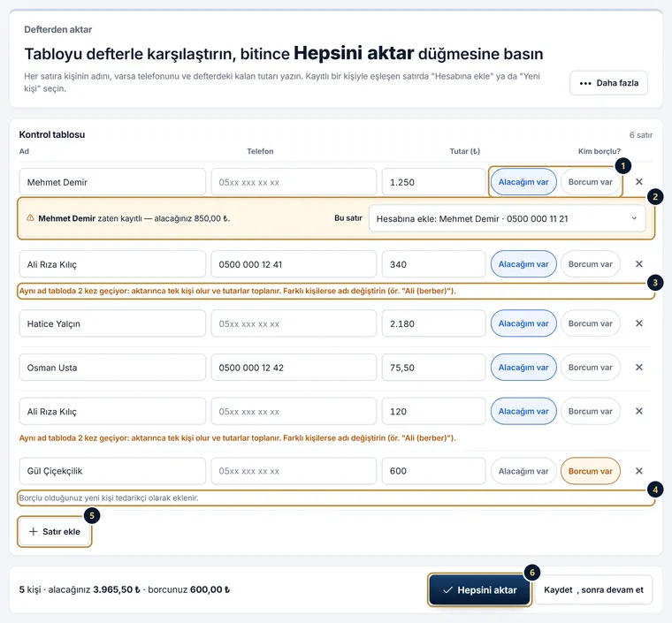This screenshot has height=623, width=672.
Task: Select Borcum var for Mehmet Demir
Action: (590, 182)
